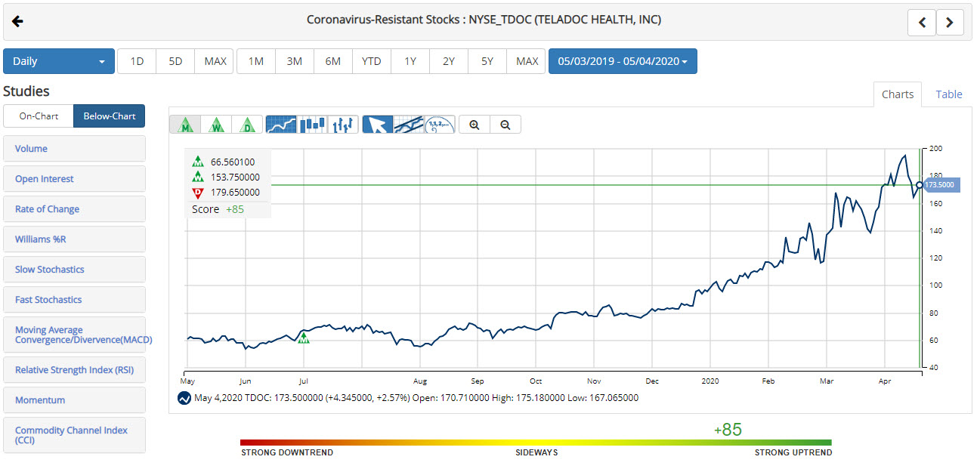980x472 pixels.
Task: Set chart range to 2Y
Action: 449,61
